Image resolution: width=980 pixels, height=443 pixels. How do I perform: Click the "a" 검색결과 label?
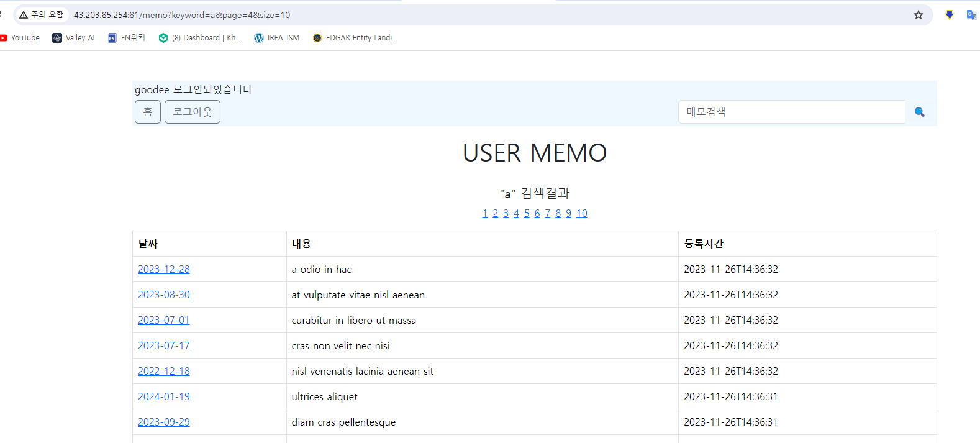coord(535,193)
